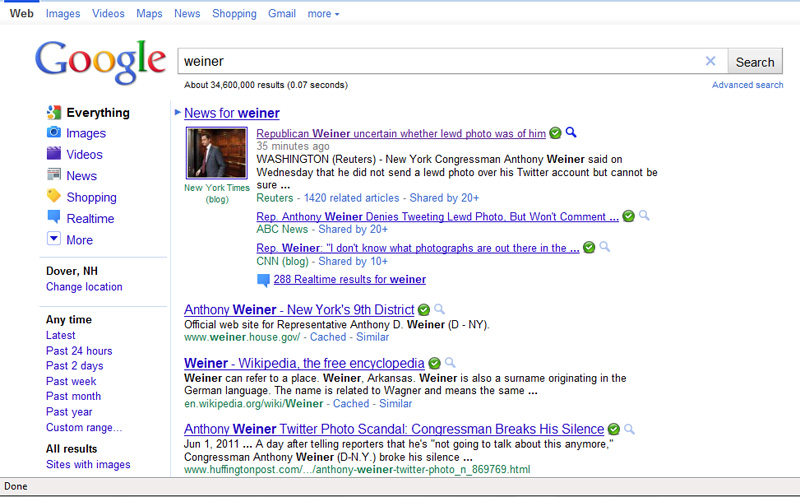800x497 pixels.
Task: Click the yellow tag icon beside Shopping
Action: coord(54,195)
